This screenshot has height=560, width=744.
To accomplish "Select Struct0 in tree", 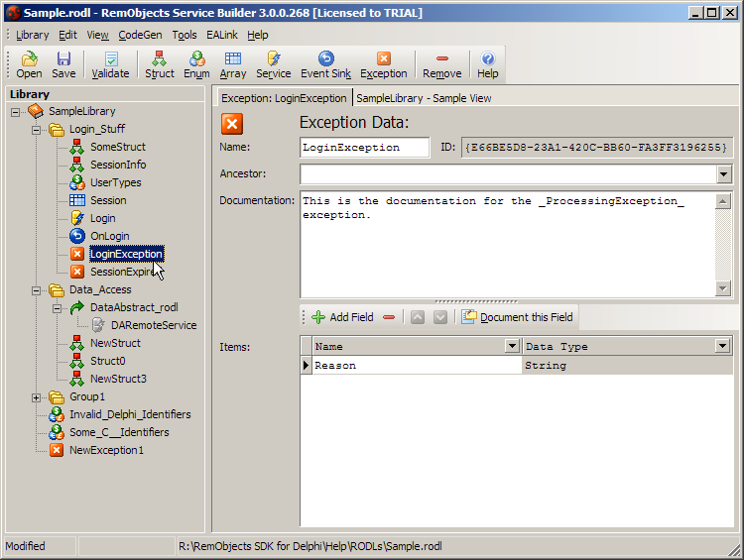I will [108, 362].
